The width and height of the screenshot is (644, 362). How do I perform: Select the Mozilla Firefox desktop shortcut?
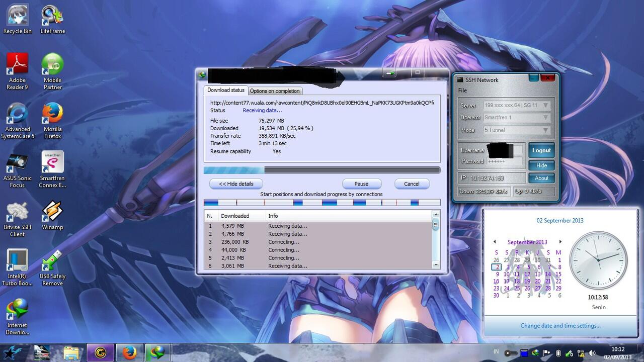coord(52,121)
